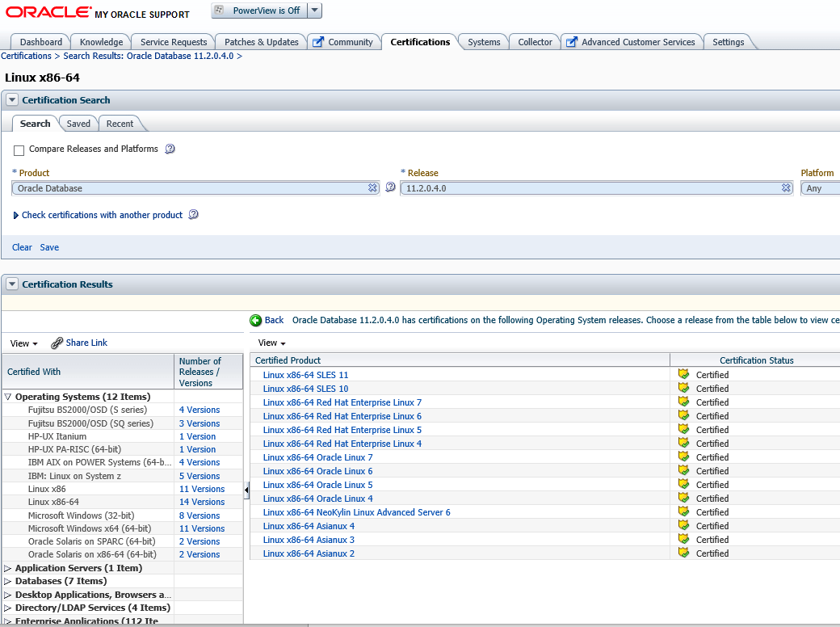Expand the Application Servers (1 Item) node
The image size is (840, 627).
[7, 568]
